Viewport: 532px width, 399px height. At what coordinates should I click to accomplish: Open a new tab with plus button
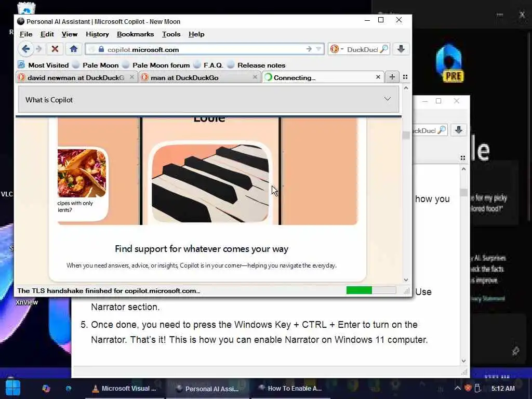click(392, 77)
